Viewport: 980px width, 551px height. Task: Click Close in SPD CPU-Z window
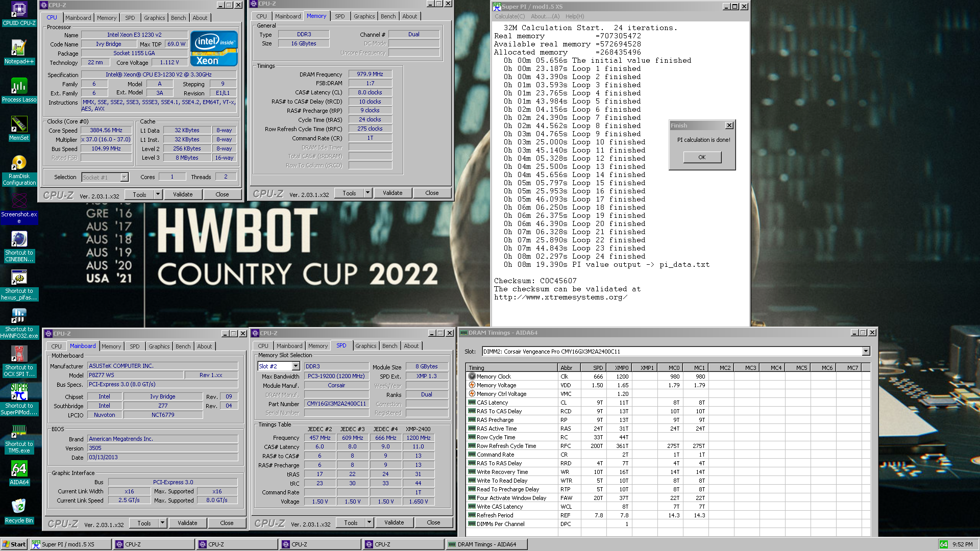[x=433, y=522]
